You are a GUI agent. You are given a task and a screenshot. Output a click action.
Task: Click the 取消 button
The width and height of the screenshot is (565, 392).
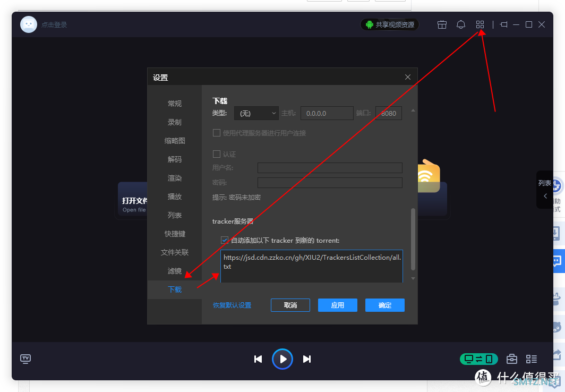(x=290, y=305)
